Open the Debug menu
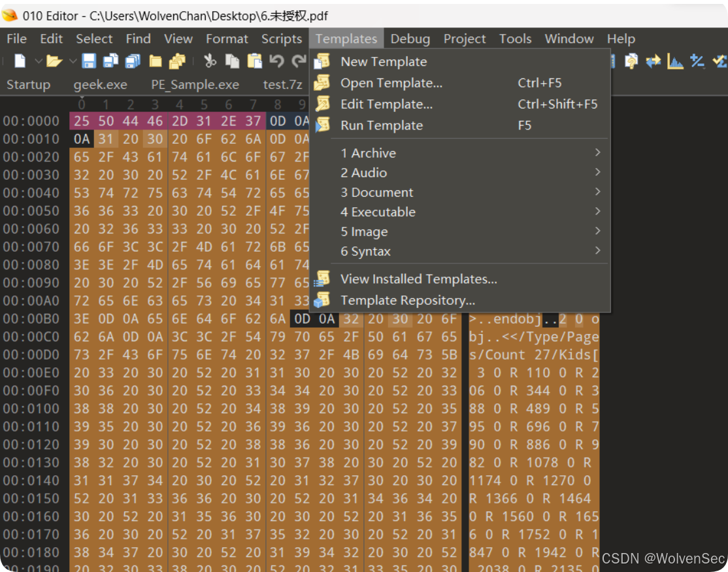The image size is (728, 572). pos(410,39)
